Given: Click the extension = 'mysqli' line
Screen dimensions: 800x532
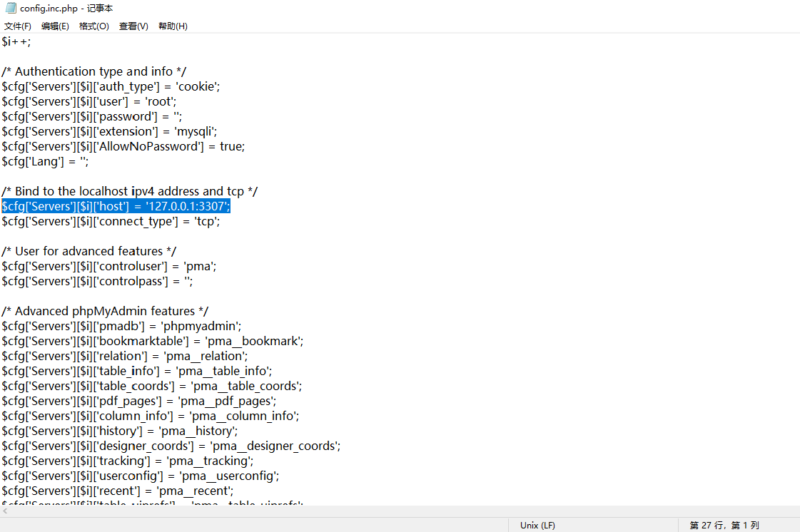Looking at the screenshot, I should tap(109, 132).
